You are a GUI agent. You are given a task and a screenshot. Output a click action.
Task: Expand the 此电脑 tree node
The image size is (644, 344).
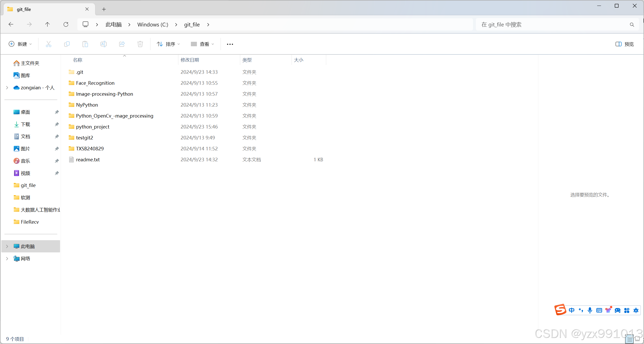pyautogui.click(x=7, y=246)
